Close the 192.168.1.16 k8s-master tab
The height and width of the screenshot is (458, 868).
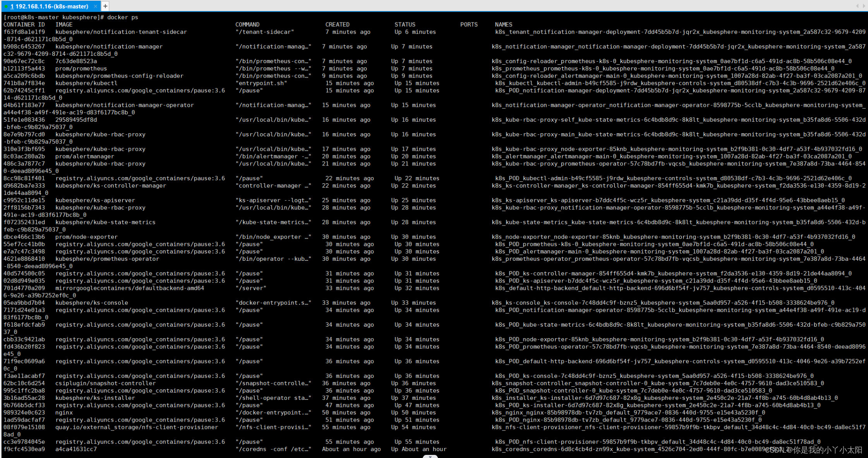pos(96,6)
